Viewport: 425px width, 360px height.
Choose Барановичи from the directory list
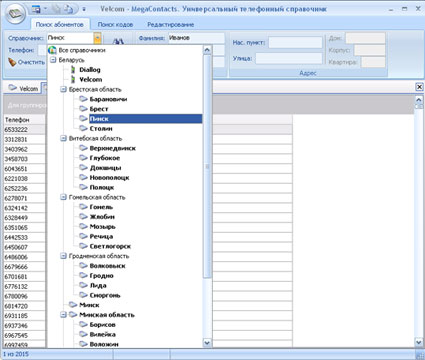pos(108,99)
